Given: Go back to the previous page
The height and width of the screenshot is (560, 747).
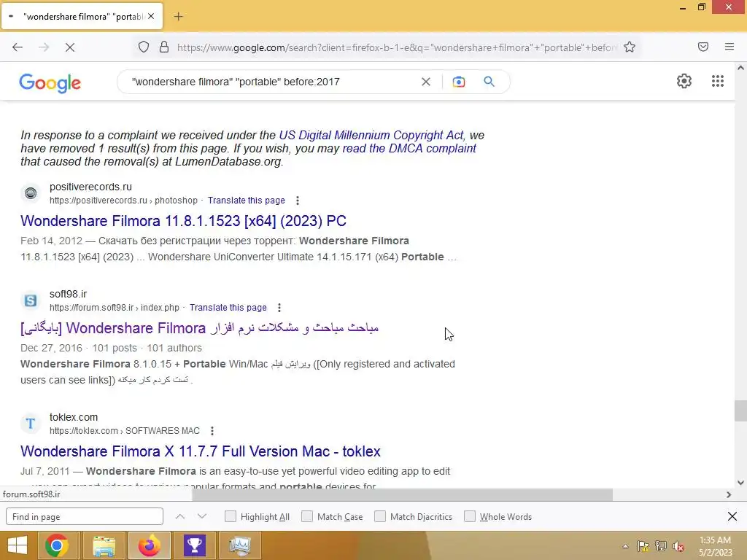Looking at the screenshot, I should 18,47.
